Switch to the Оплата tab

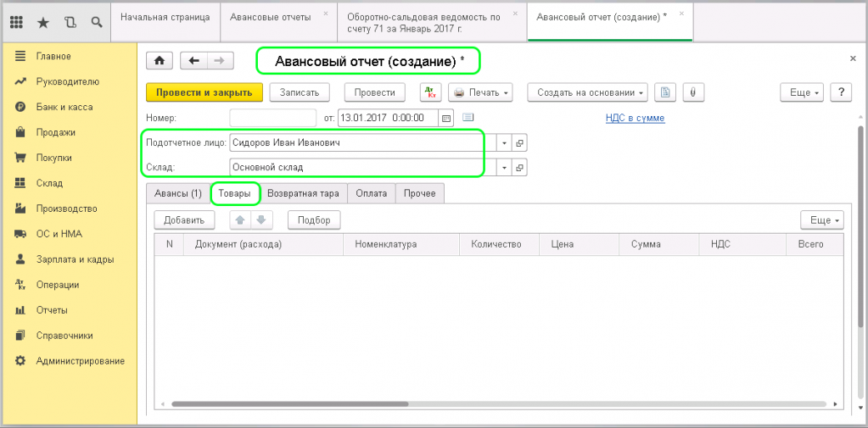pyautogui.click(x=371, y=193)
